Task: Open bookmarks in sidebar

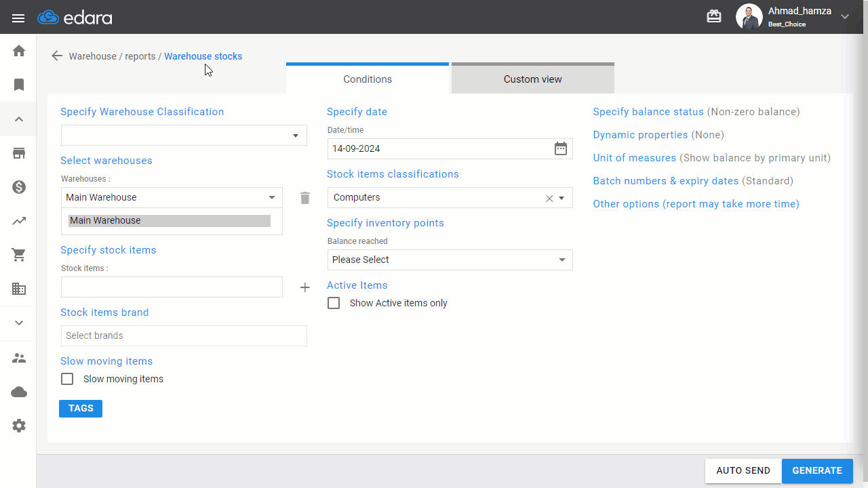Action: pyautogui.click(x=19, y=85)
